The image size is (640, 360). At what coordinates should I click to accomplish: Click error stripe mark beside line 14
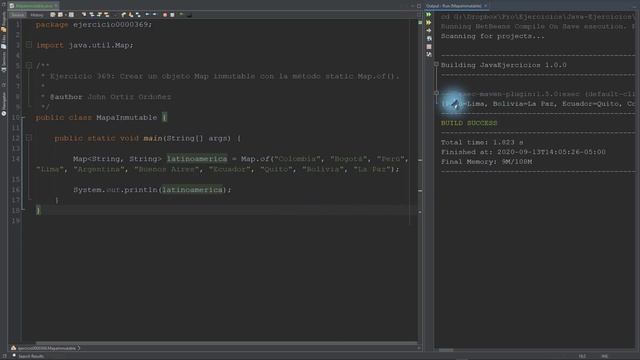pyautogui.click(x=420, y=160)
